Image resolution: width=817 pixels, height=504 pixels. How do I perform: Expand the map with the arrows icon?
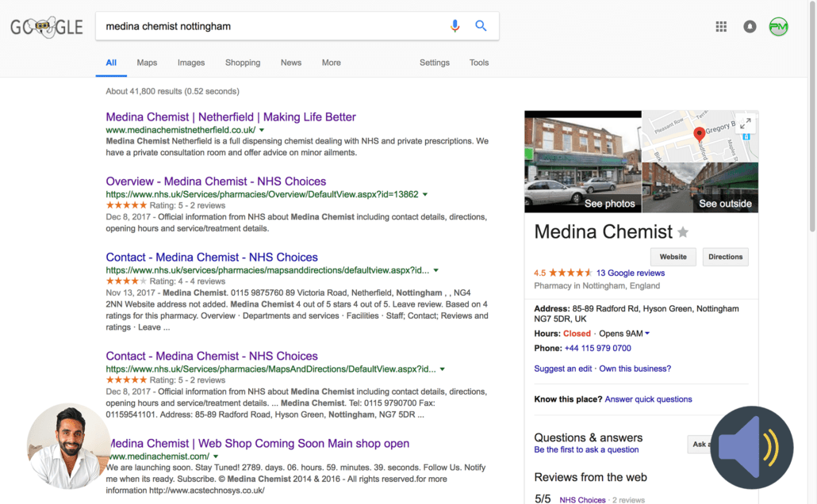click(746, 124)
